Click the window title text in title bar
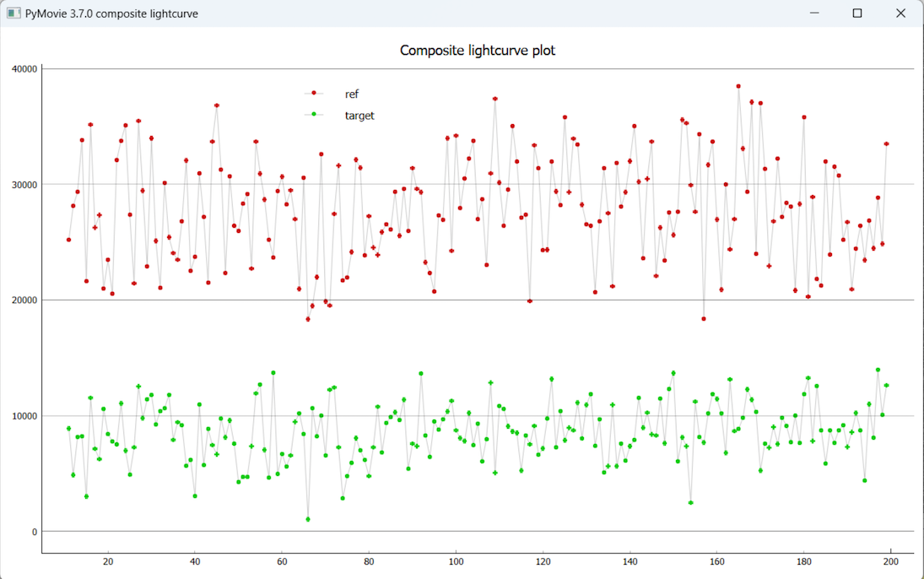The image size is (924, 579). [112, 14]
